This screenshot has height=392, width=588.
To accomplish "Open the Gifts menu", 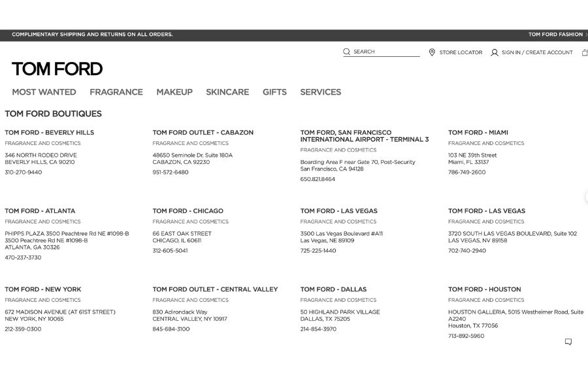I will point(274,92).
